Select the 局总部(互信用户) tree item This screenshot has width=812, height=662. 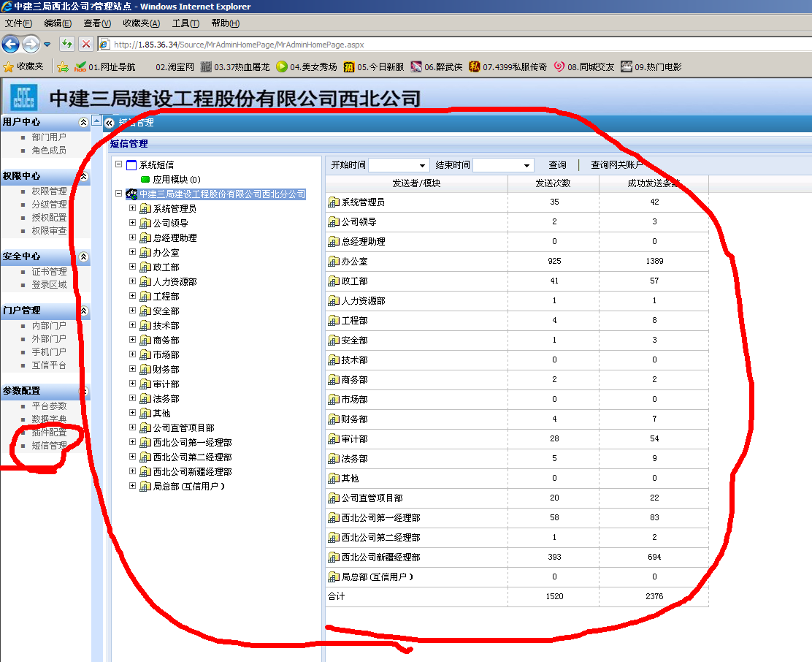[188, 487]
